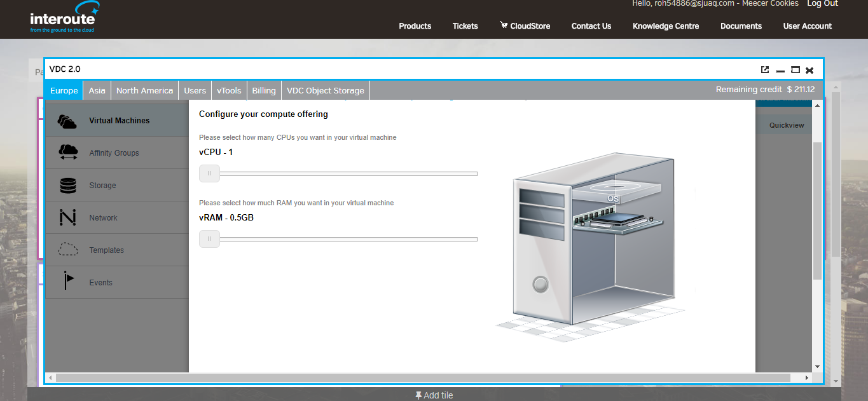Click the VDC 2.0 title text
The width and height of the screenshot is (868, 401).
(65, 69)
